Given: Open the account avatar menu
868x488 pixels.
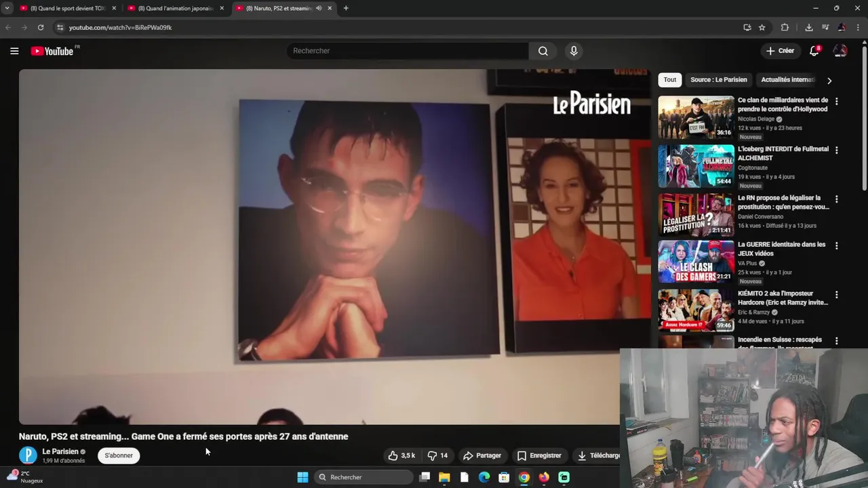Looking at the screenshot, I should tap(840, 51).
